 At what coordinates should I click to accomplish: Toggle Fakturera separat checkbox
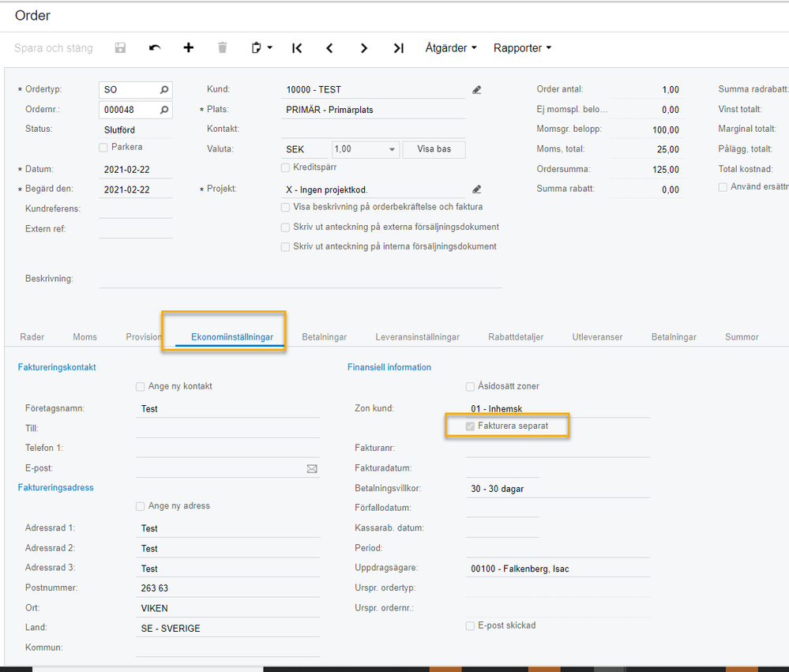click(x=470, y=426)
